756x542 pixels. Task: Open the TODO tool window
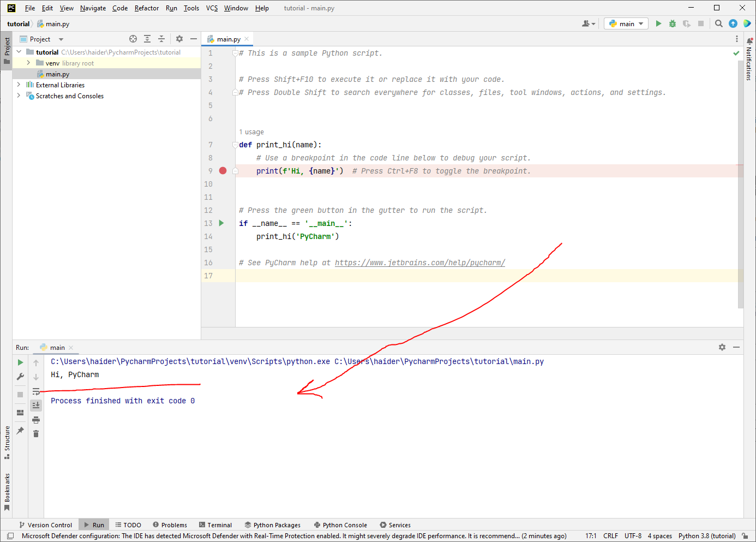pyautogui.click(x=128, y=525)
